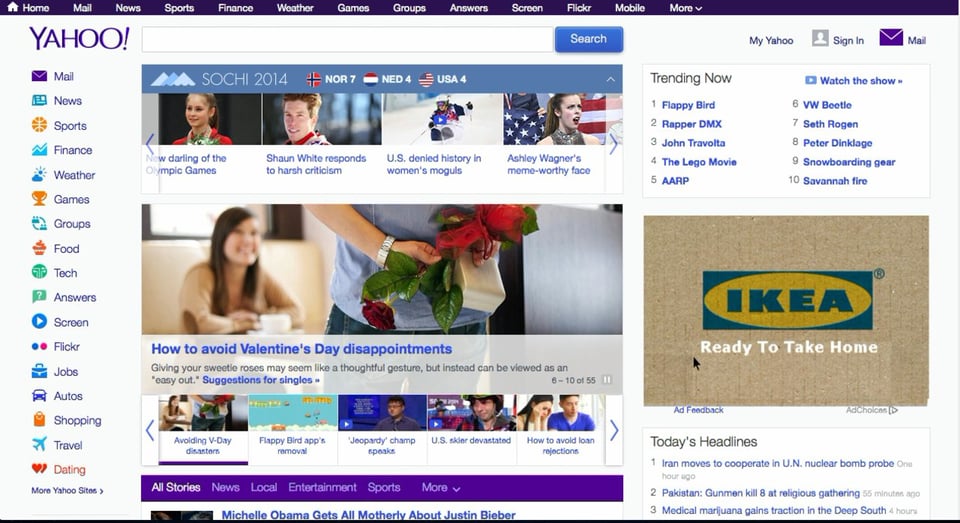960x523 pixels.
Task: Open headline Pakistan gunmen kill 8
Action: 760,493
